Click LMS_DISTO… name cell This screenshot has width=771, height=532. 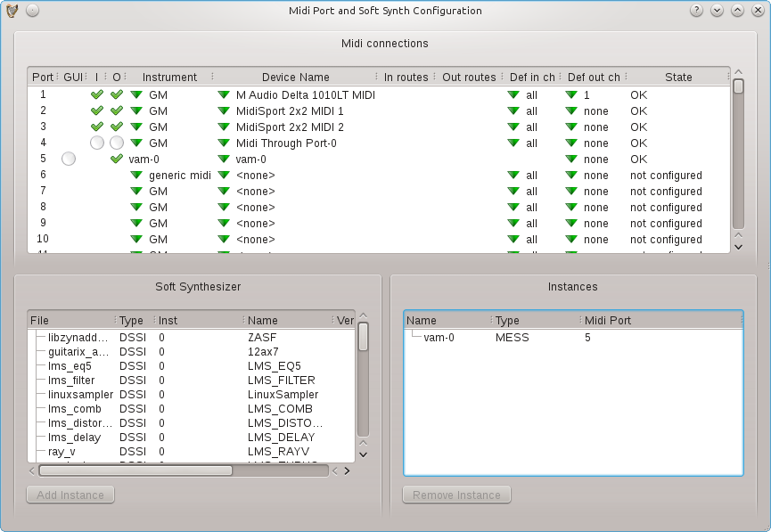(285, 423)
